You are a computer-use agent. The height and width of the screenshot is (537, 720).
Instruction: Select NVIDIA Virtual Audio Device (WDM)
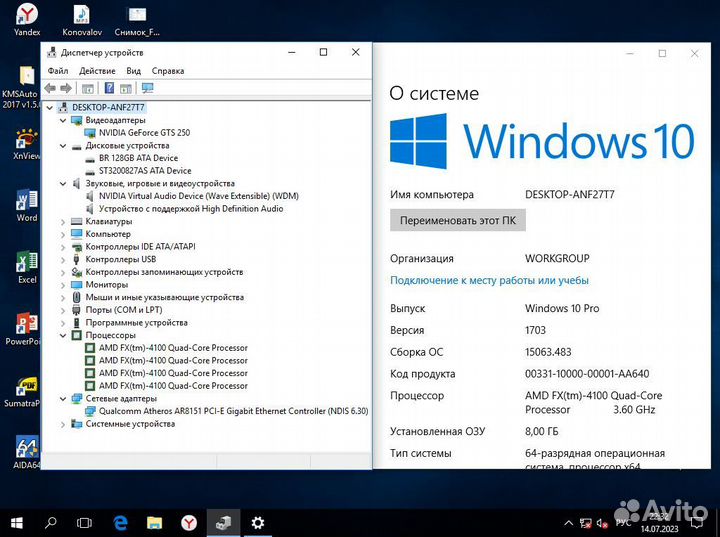(x=199, y=196)
